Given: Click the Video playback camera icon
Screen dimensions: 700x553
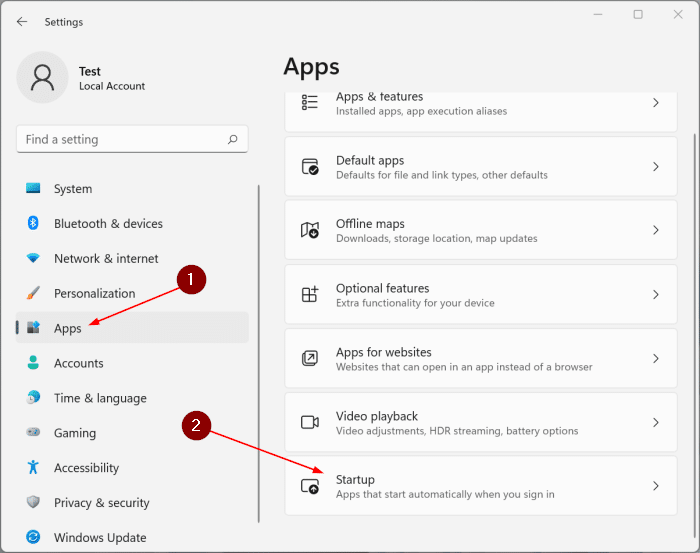Looking at the screenshot, I should (x=310, y=422).
